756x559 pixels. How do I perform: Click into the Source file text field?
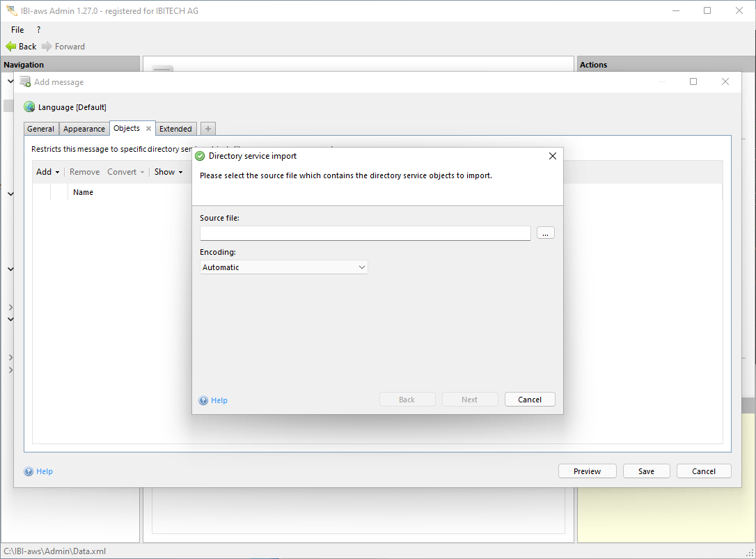tap(365, 233)
